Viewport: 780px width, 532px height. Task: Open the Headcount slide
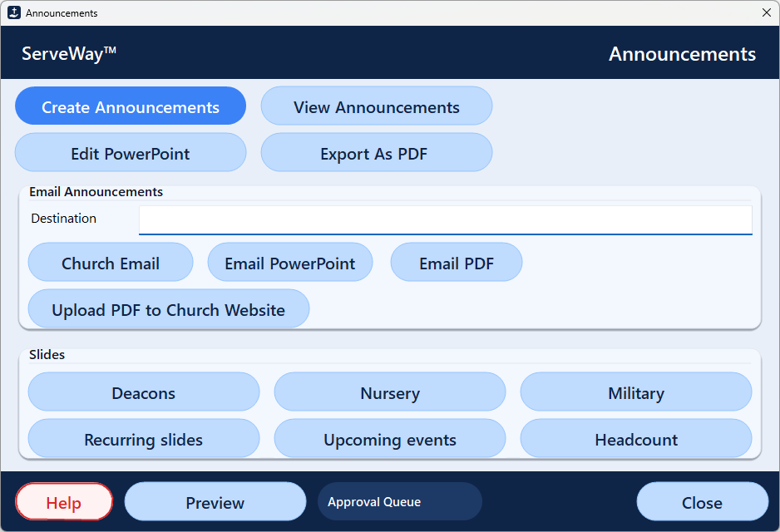pos(636,439)
